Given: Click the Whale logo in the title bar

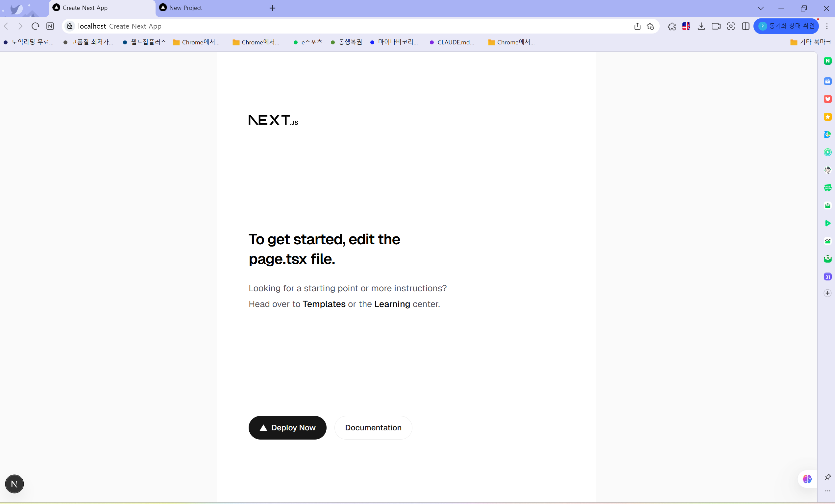Looking at the screenshot, I should [16, 9].
